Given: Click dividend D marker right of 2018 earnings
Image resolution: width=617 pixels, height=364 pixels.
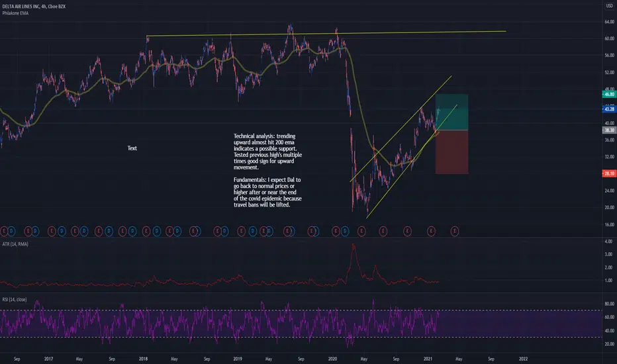Looking at the screenshot, I should (157, 231).
